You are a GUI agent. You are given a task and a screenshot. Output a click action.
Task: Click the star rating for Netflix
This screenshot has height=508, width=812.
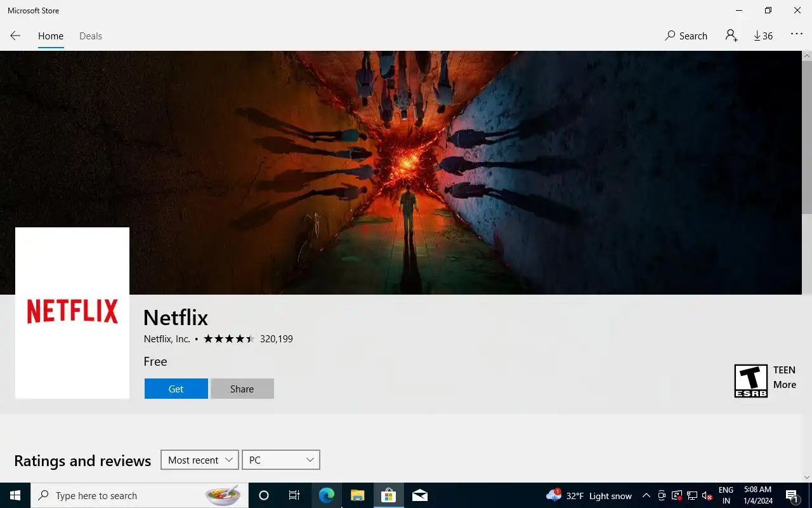point(229,339)
